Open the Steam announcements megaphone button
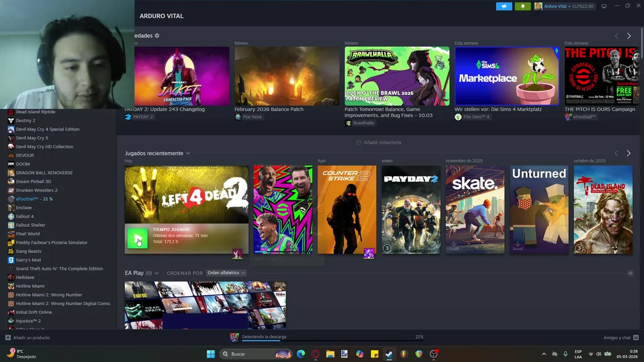The height and width of the screenshot is (362, 644). [504, 7]
